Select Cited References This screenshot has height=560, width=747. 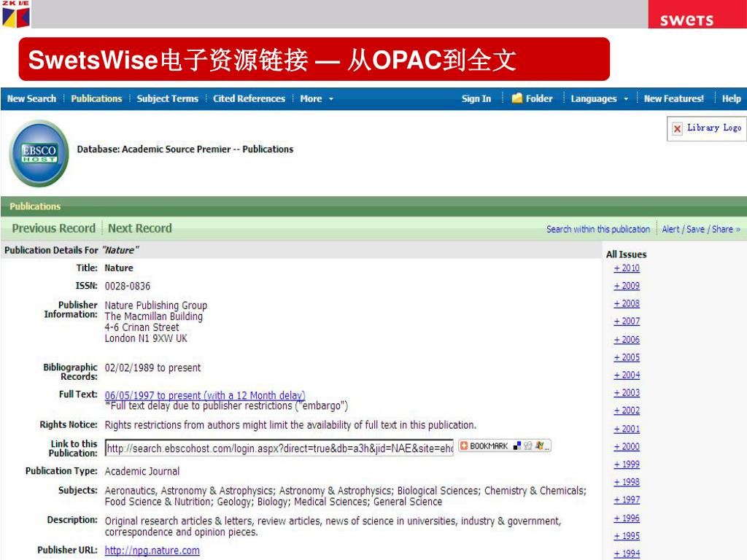point(249,98)
